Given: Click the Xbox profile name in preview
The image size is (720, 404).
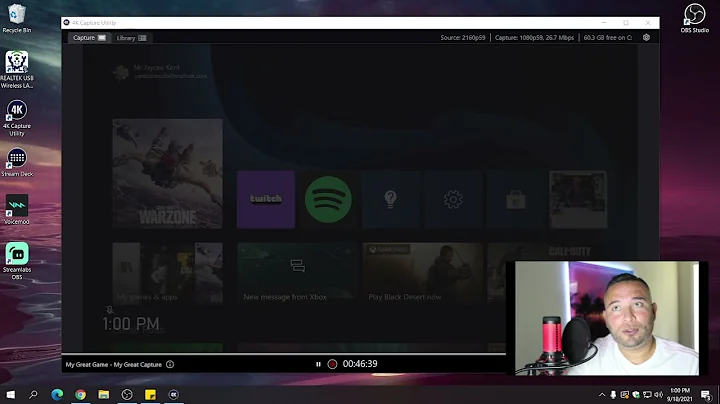Looking at the screenshot, I should [157, 67].
